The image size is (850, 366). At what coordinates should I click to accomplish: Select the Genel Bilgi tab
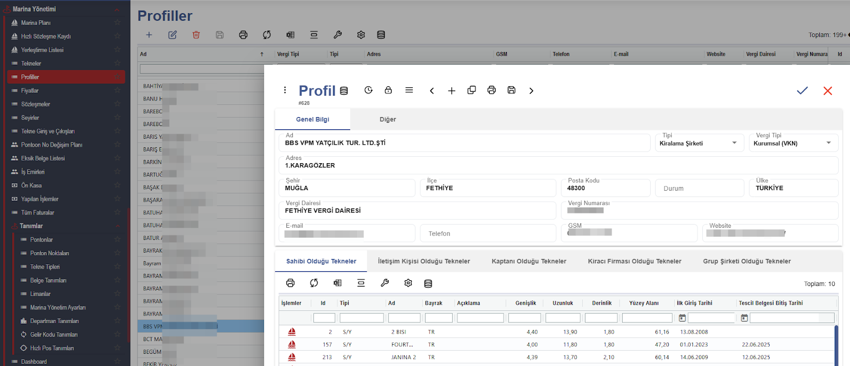[312, 119]
